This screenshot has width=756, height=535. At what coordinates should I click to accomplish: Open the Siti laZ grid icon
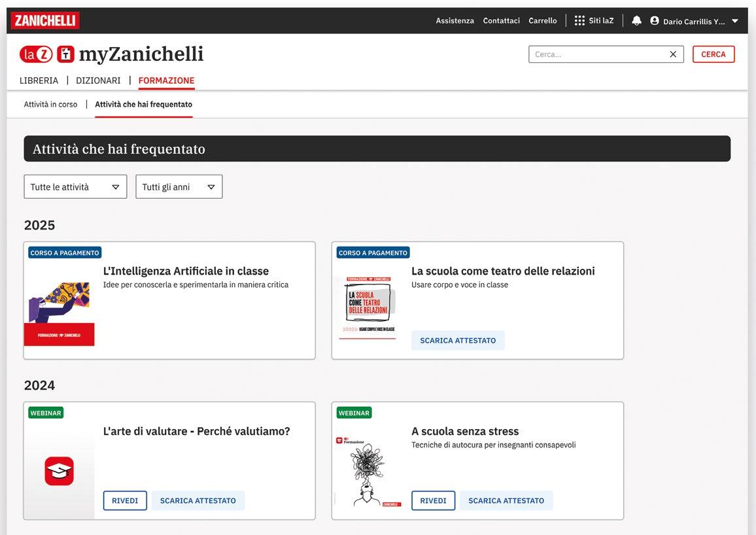(x=579, y=21)
